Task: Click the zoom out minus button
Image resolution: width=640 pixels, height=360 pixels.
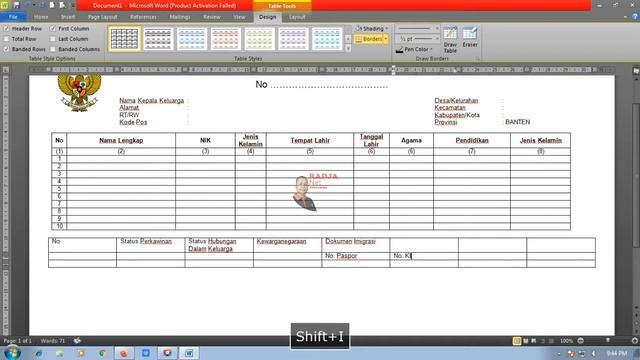Action: pyautogui.click(x=580, y=340)
